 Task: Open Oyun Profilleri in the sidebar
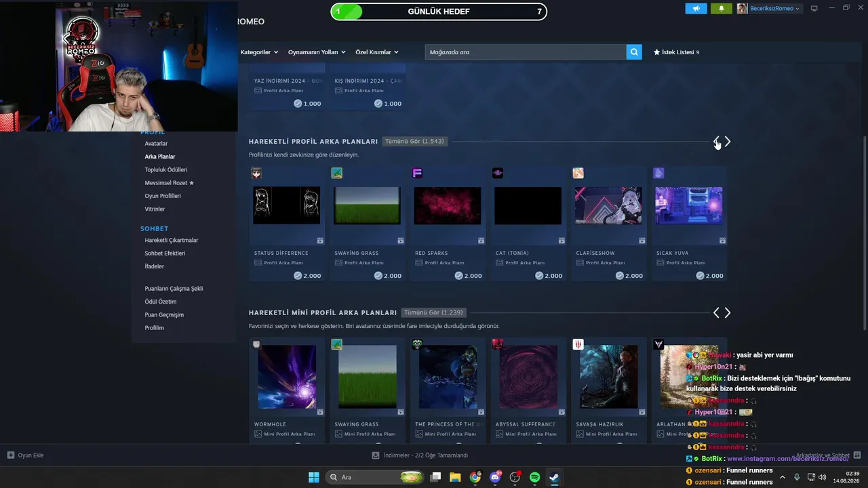[163, 196]
